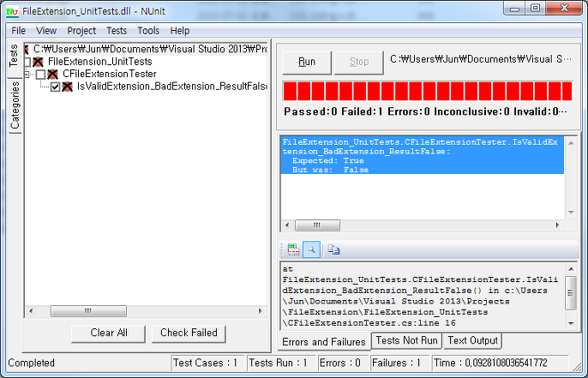Viewport: 588px width, 378px height.
Task: Click the copy icon in error toolbar
Action: coord(333,249)
